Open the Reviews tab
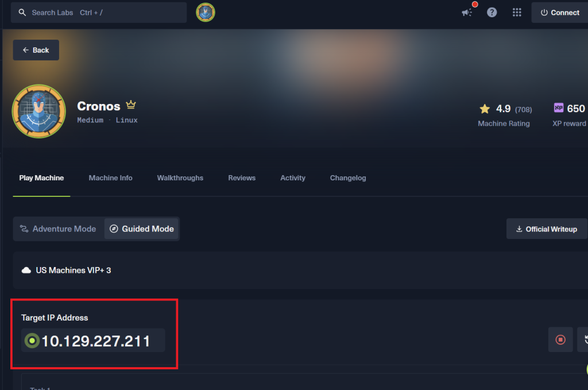This screenshot has width=588, height=390. 242,177
